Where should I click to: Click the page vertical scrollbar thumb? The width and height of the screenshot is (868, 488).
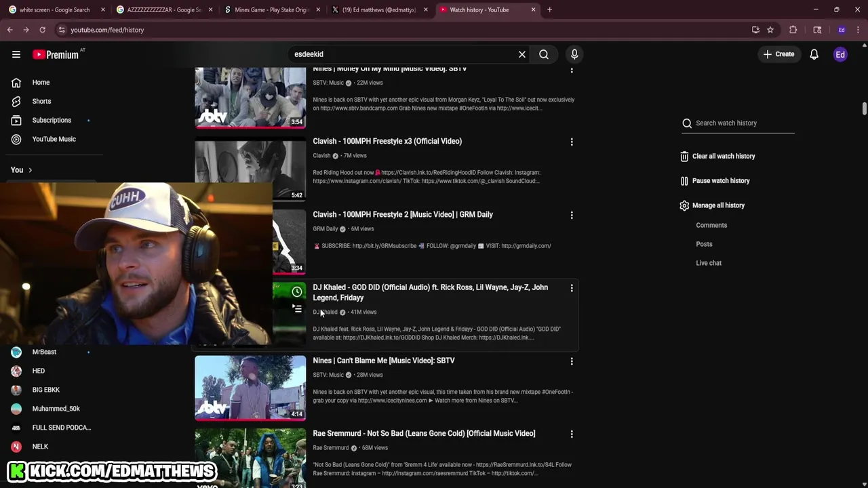pyautogui.click(x=864, y=109)
